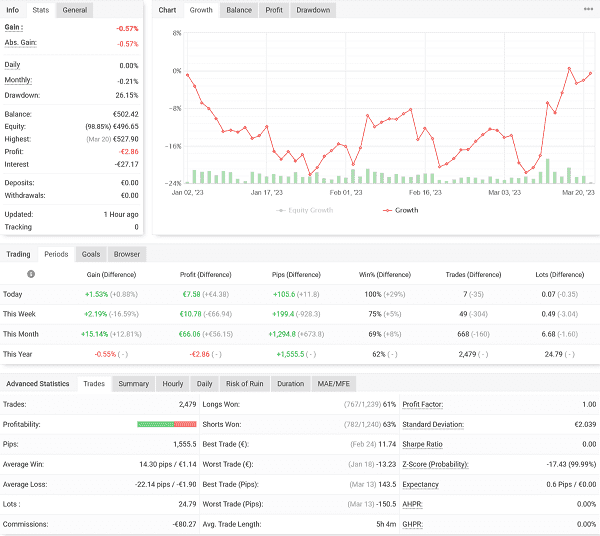This screenshot has height=536, width=600.
Task: Open the MAE/MFE tab
Action: click(x=334, y=384)
